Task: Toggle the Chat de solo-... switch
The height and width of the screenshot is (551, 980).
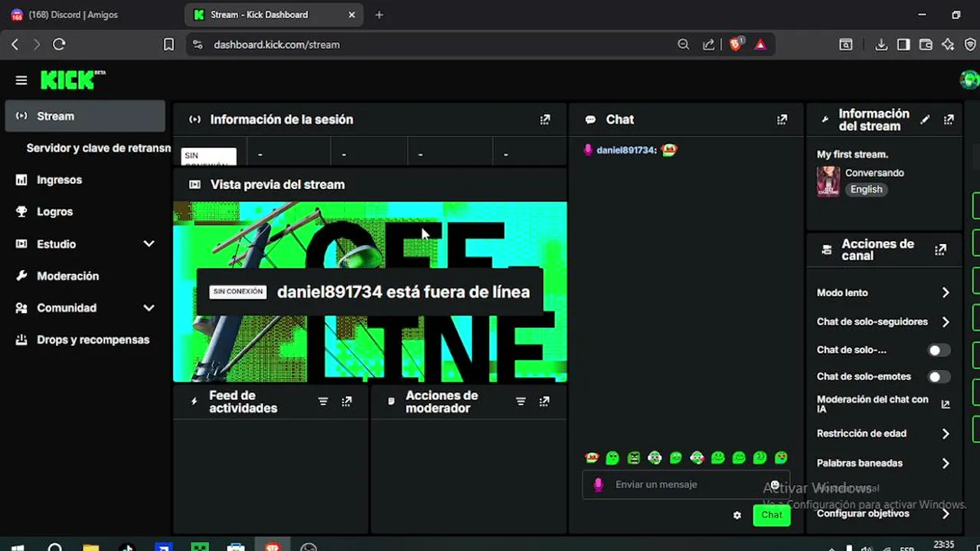Action: 939,350
